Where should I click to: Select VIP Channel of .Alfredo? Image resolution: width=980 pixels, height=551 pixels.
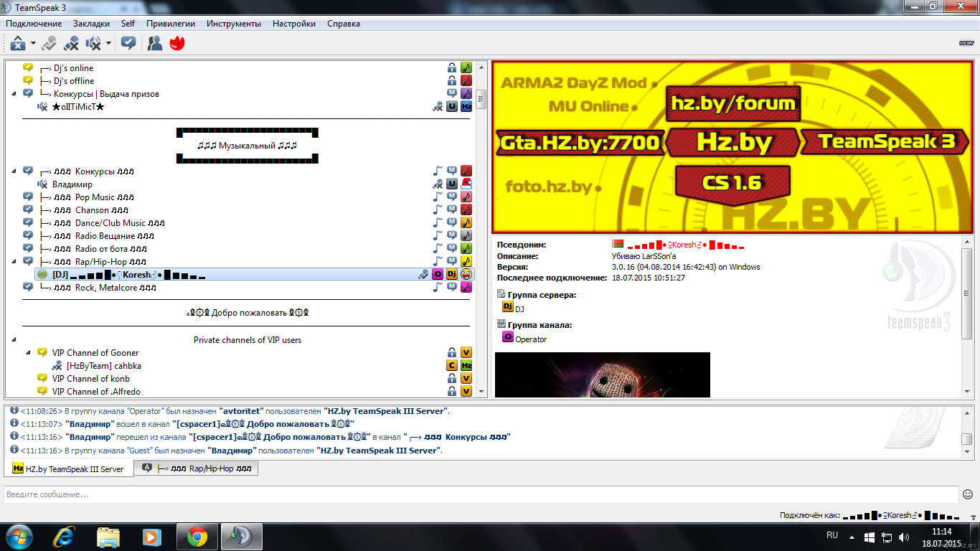click(x=96, y=392)
